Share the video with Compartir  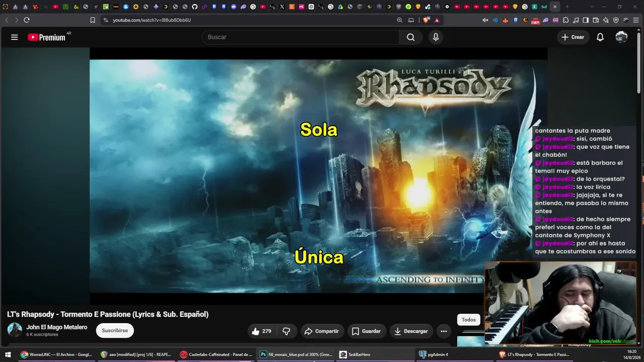tap(322, 331)
